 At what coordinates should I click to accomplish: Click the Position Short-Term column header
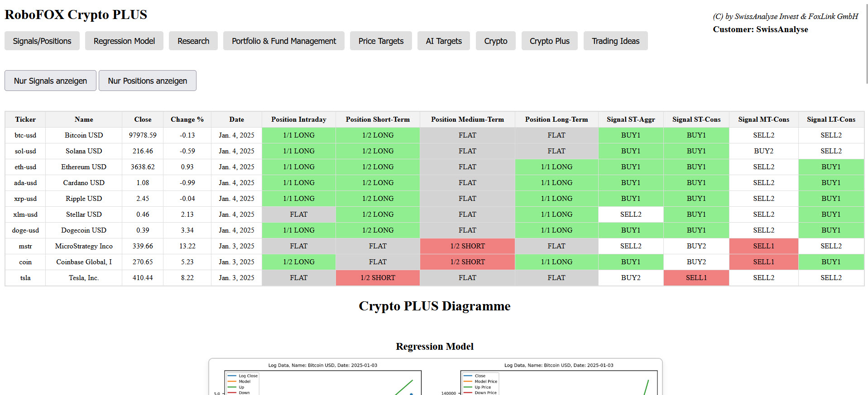coord(378,119)
